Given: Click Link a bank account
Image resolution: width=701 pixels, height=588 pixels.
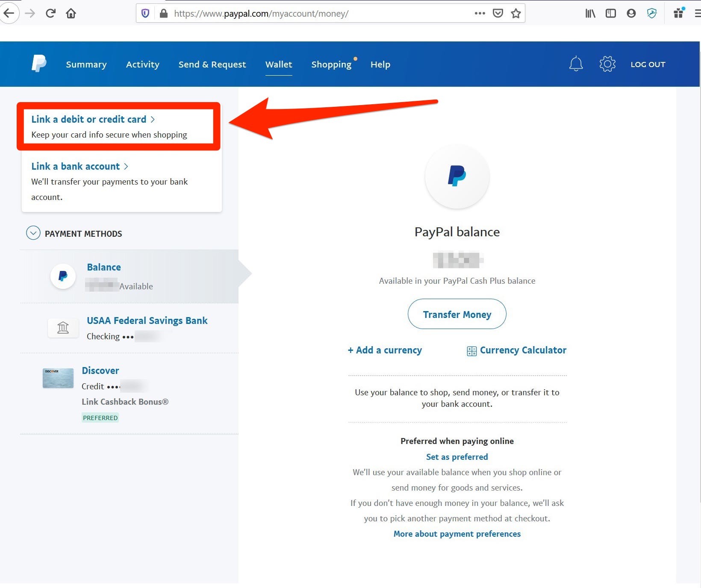Looking at the screenshot, I should click(x=75, y=166).
